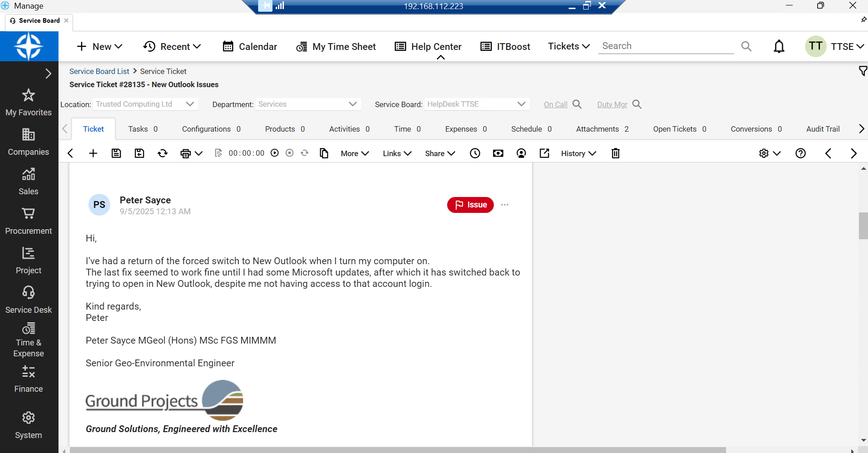Image resolution: width=868 pixels, height=453 pixels.
Task: Stop the ticket timer
Action: click(289, 153)
